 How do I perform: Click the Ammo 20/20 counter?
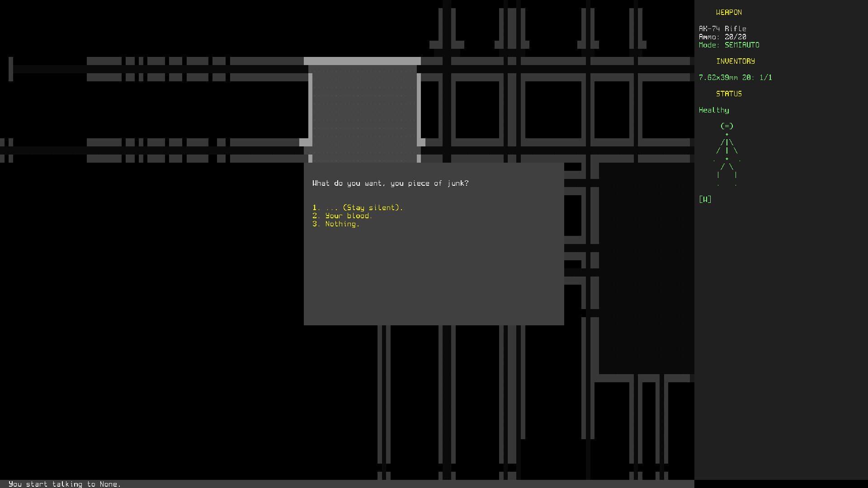[722, 37]
